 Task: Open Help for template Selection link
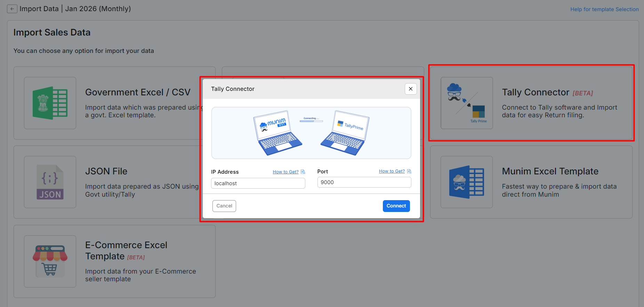[604, 9]
